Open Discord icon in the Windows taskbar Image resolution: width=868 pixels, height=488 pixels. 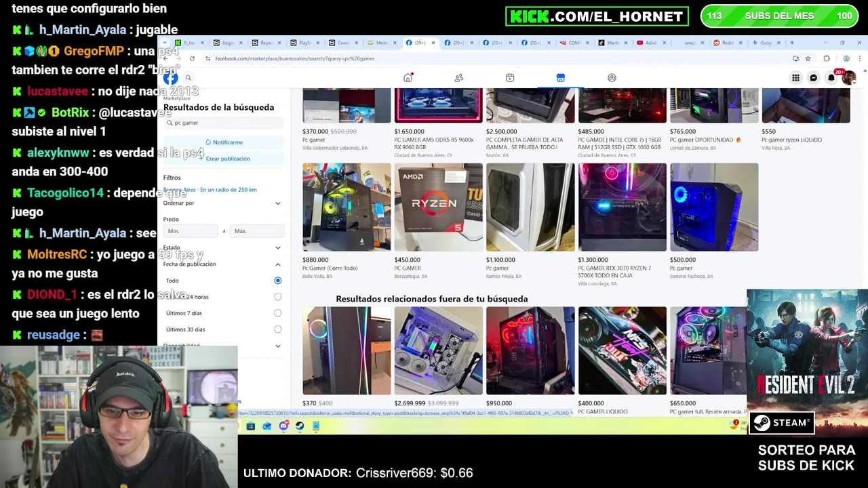283,426
